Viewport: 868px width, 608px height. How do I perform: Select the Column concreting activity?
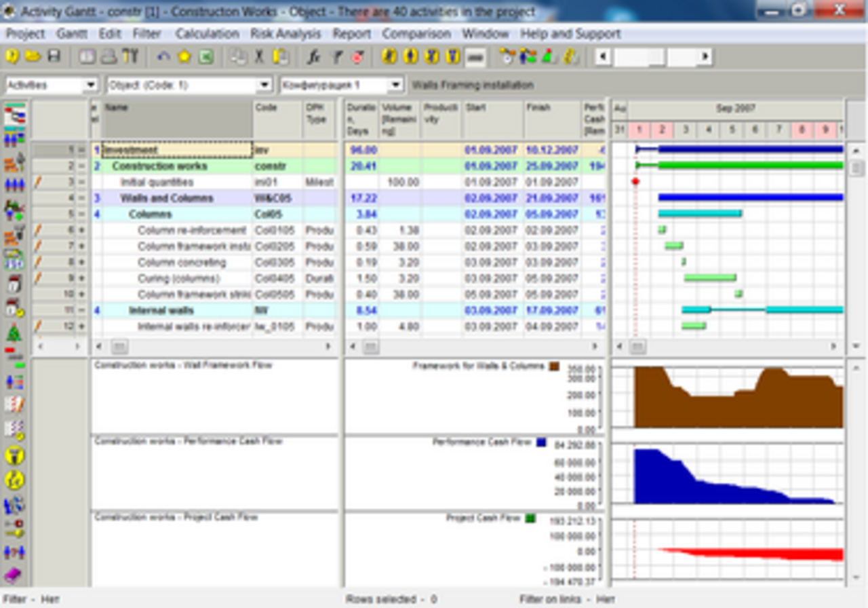(182, 263)
